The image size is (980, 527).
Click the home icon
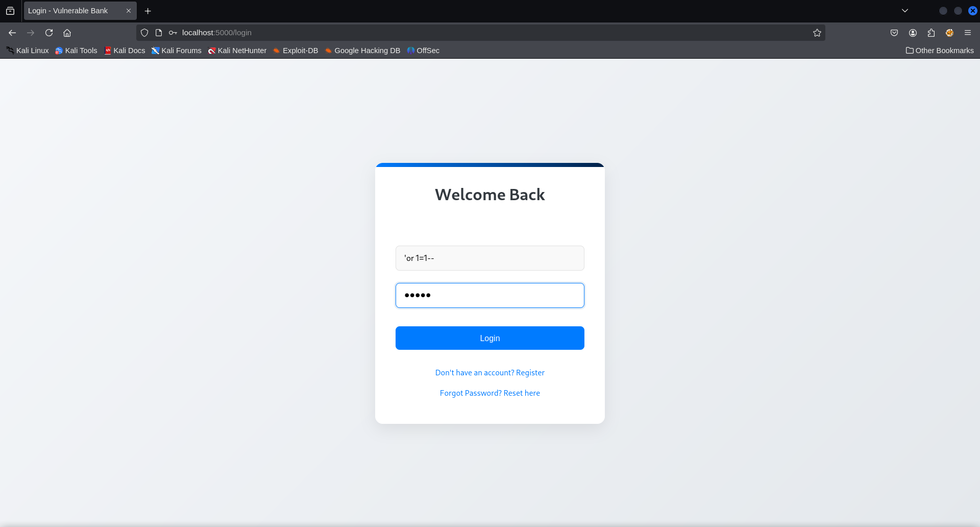tap(67, 32)
